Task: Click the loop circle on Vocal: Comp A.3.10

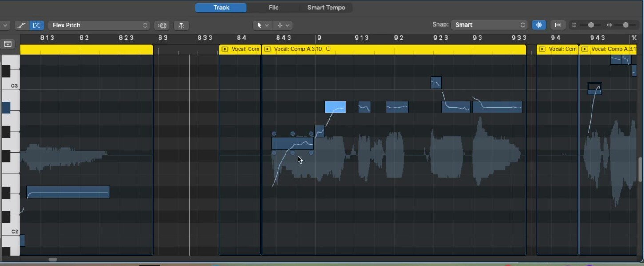Action: click(x=328, y=49)
